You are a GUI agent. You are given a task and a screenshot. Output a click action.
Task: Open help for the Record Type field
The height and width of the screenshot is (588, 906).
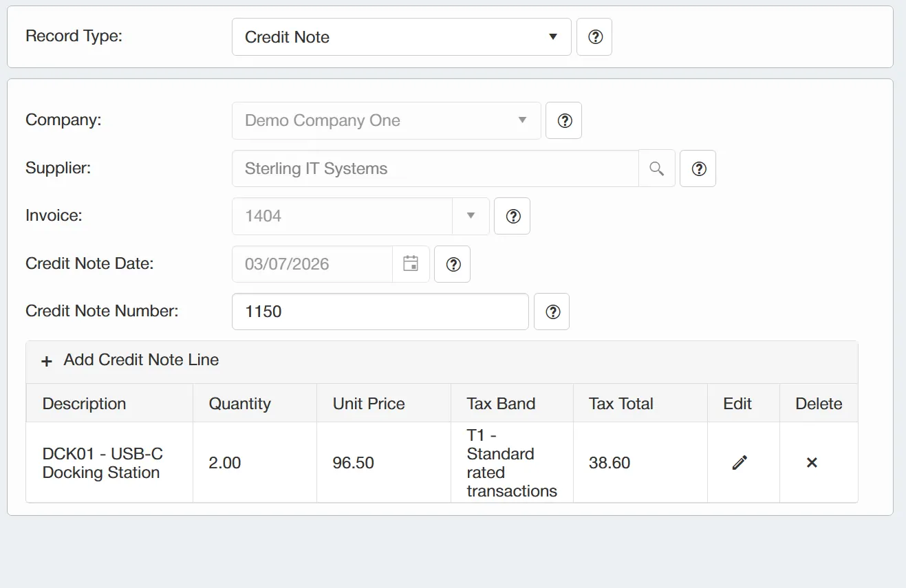(x=594, y=36)
